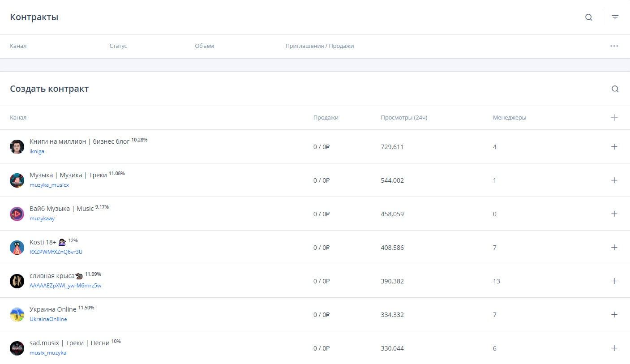This screenshot has height=364, width=630.
Task: Sort by Продажи column header
Action: click(326, 118)
